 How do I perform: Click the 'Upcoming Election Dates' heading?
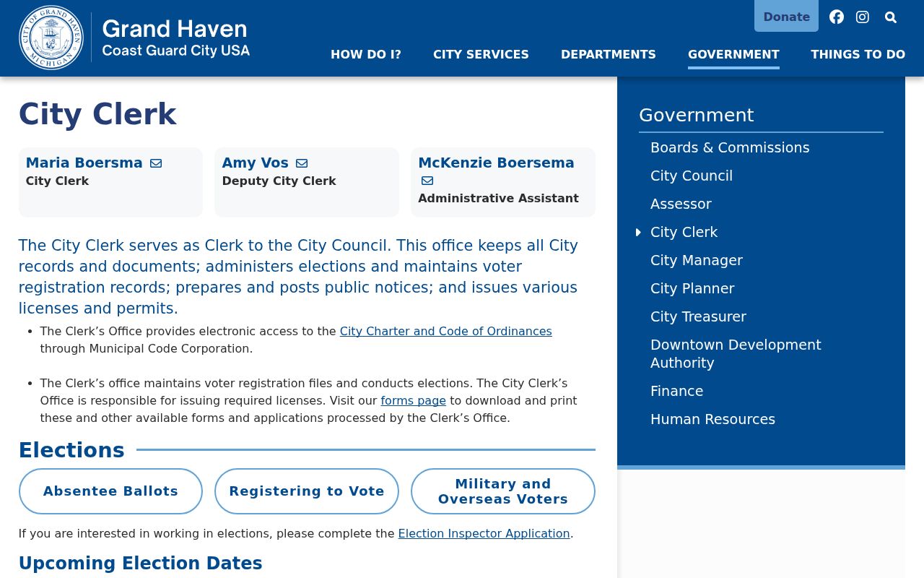141,564
